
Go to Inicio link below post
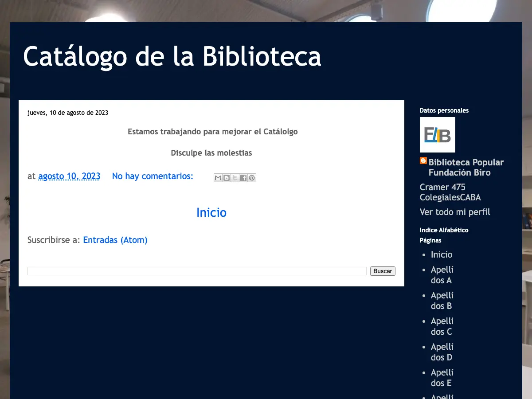tap(211, 212)
